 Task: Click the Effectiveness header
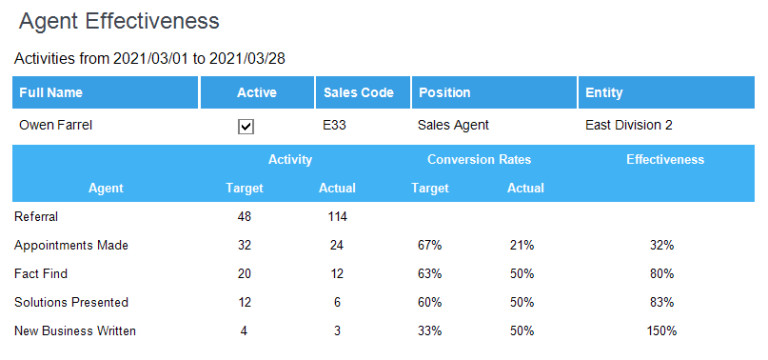pos(665,160)
